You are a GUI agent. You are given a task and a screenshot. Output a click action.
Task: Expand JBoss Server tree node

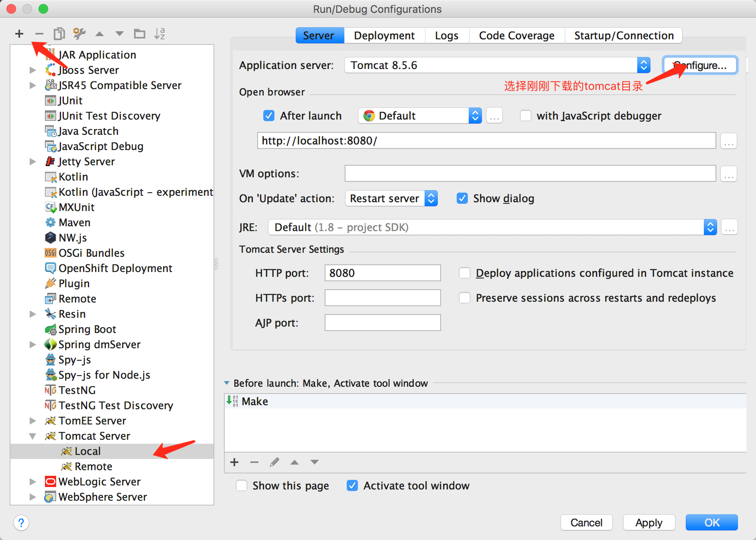point(33,70)
